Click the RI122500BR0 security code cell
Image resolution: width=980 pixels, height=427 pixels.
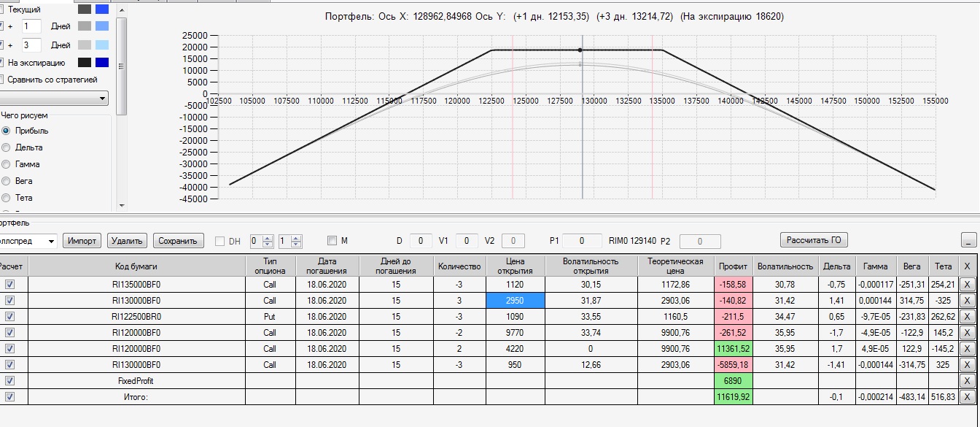pos(136,317)
